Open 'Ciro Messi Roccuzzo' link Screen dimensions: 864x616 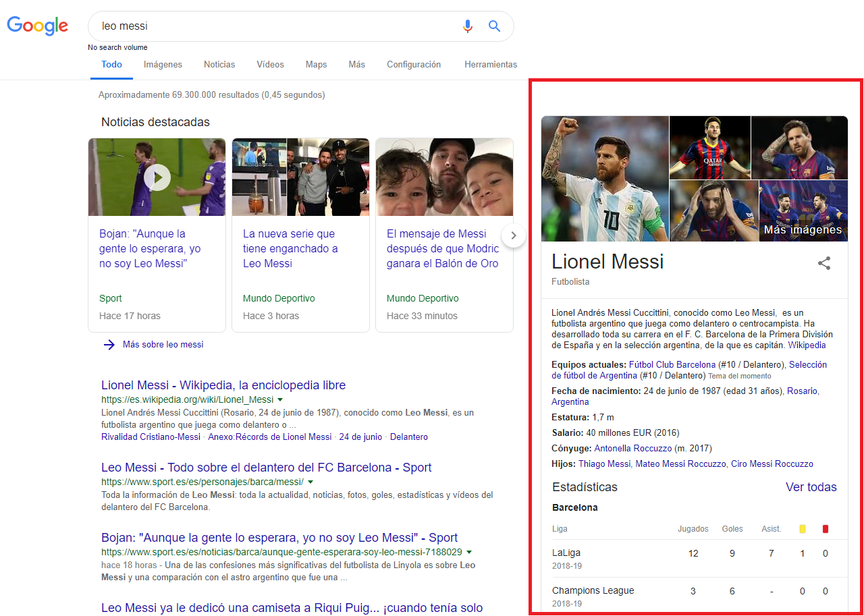coord(772,464)
